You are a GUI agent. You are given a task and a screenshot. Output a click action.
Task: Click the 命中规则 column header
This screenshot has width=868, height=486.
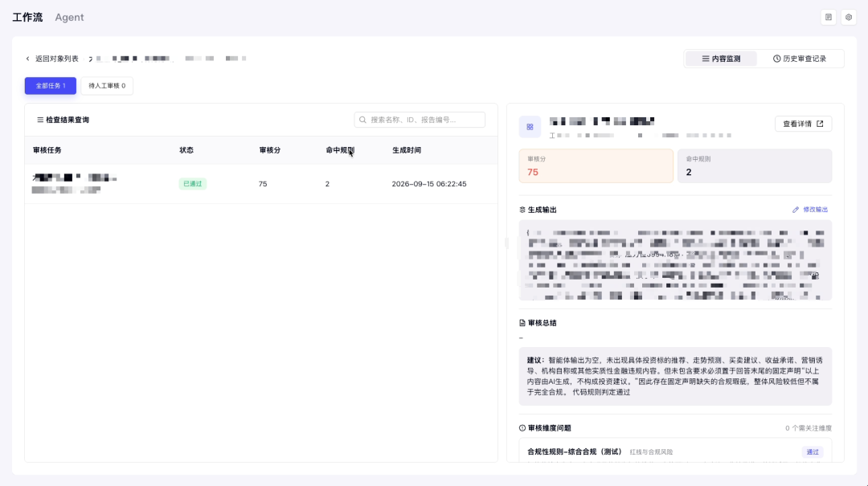(x=340, y=150)
